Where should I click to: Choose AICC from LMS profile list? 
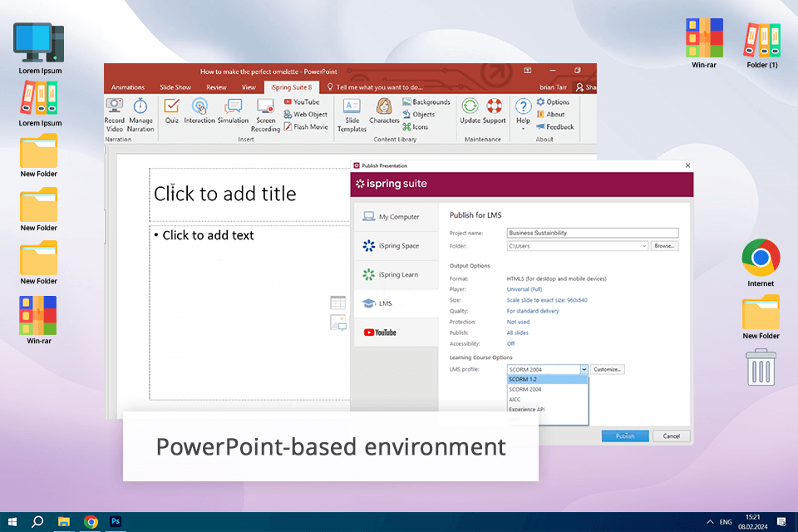(548, 400)
